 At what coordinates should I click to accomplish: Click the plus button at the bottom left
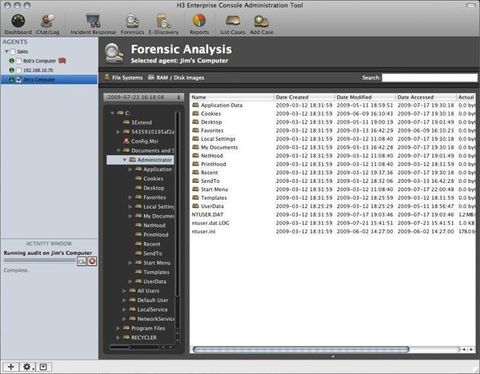click(11, 367)
